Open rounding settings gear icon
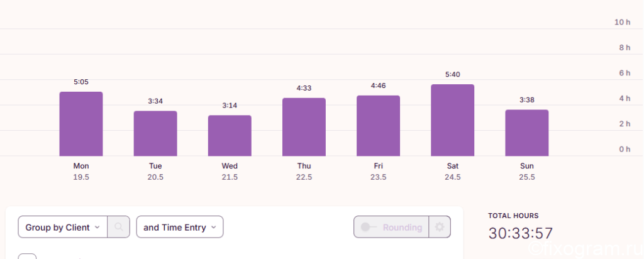The height and width of the screenshot is (259, 644). click(440, 227)
